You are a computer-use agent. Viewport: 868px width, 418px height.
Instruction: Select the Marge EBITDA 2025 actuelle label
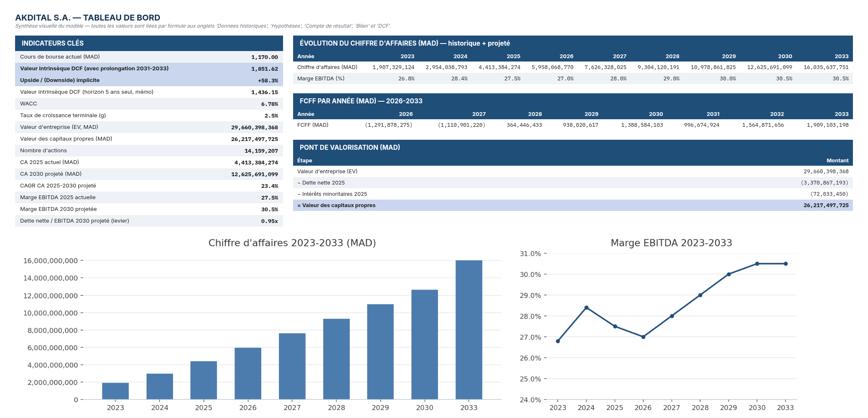pos(58,197)
